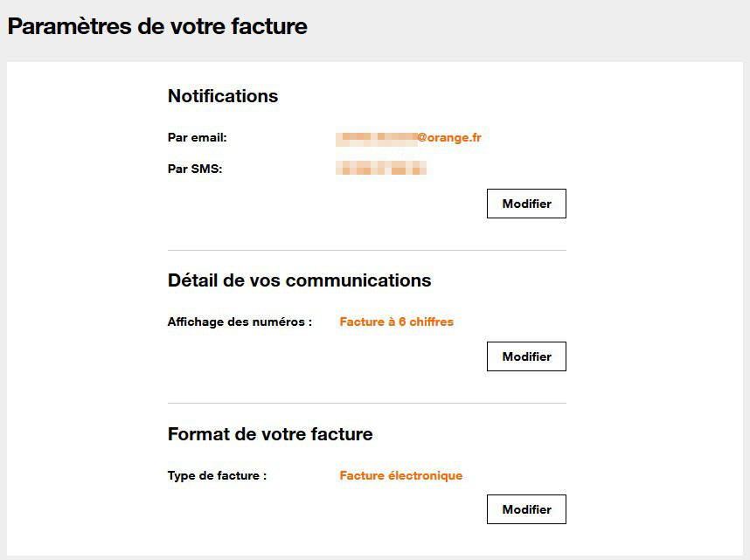Click the 'Par SMS:' label

pyautogui.click(x=195, y=169)
